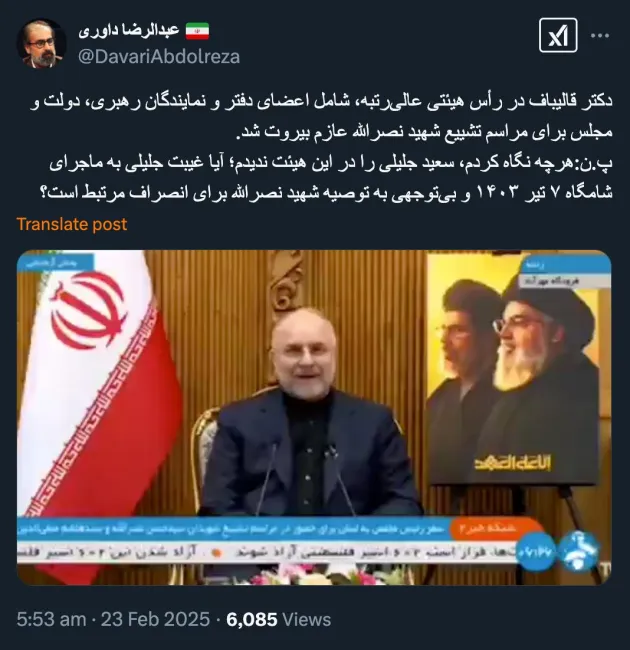Screen dimensions: 630x650
Task: Open the @DavariAbdolreza handle link
Action: pyautogui.click(x=159, y=57)
